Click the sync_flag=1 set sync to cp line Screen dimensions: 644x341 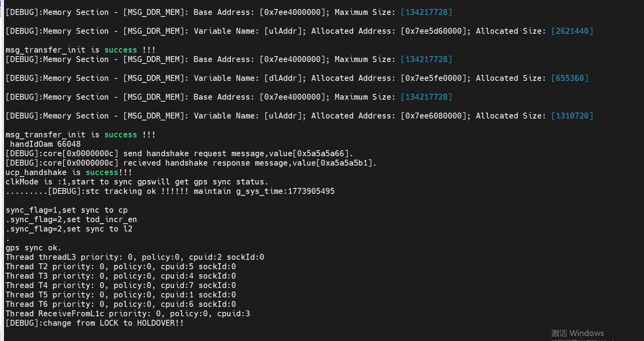tap(66, 210)
